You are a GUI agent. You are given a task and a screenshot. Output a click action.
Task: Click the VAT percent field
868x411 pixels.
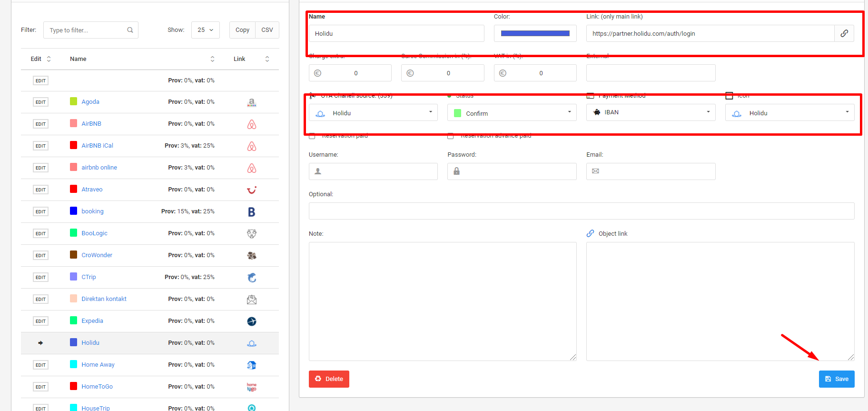(x=535, y=73)
